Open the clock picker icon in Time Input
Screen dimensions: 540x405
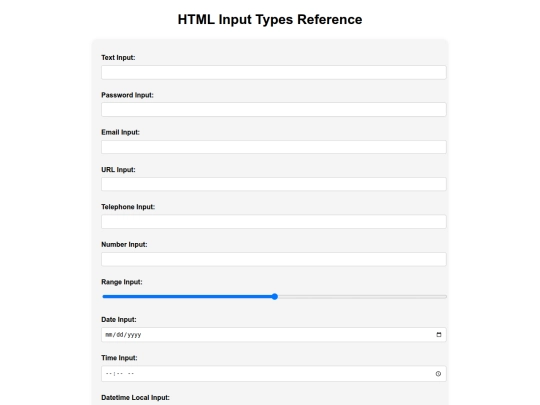(x=438, y=374)
